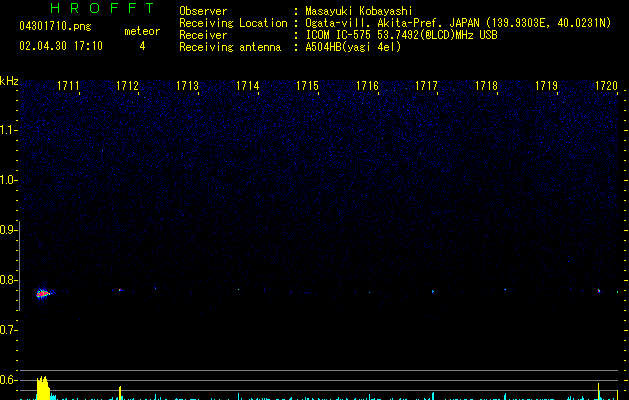Screen dimensions: 629x400
Task: Click the meteor label
Action: tap(142, 31)
